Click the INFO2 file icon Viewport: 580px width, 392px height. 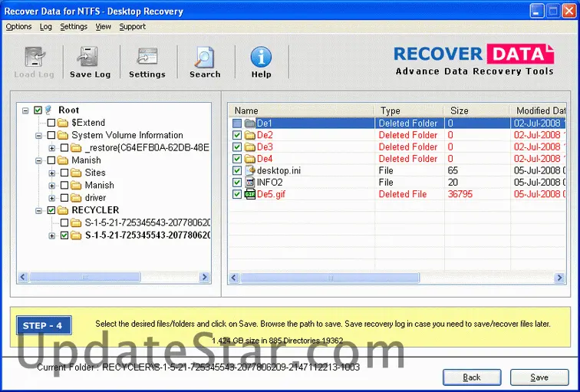click(x=250, y=183)
